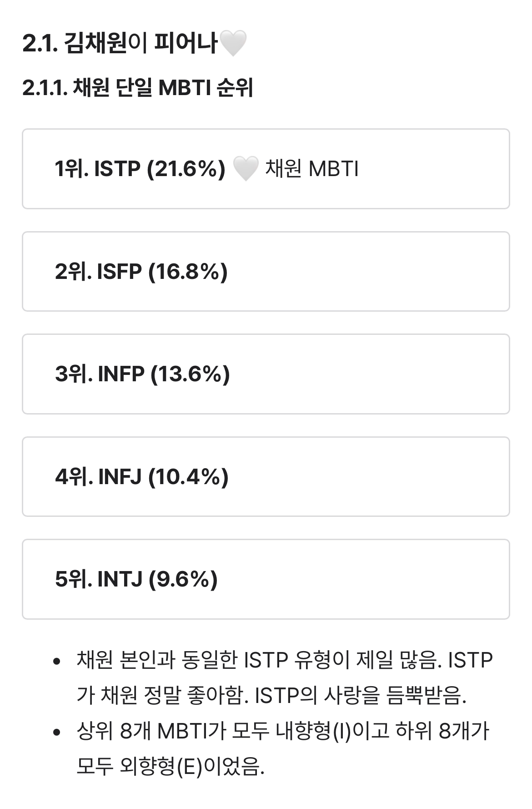
Task: Click the white heart beside ISTP (21.6%)
Action: click(x=245, y=169)
